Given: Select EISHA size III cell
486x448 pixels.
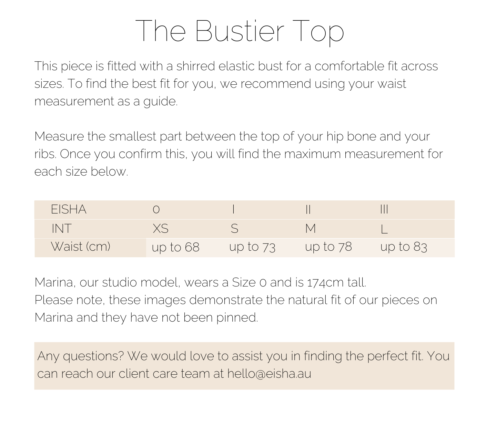Looking at the screenshot, I should coord(384,209).
